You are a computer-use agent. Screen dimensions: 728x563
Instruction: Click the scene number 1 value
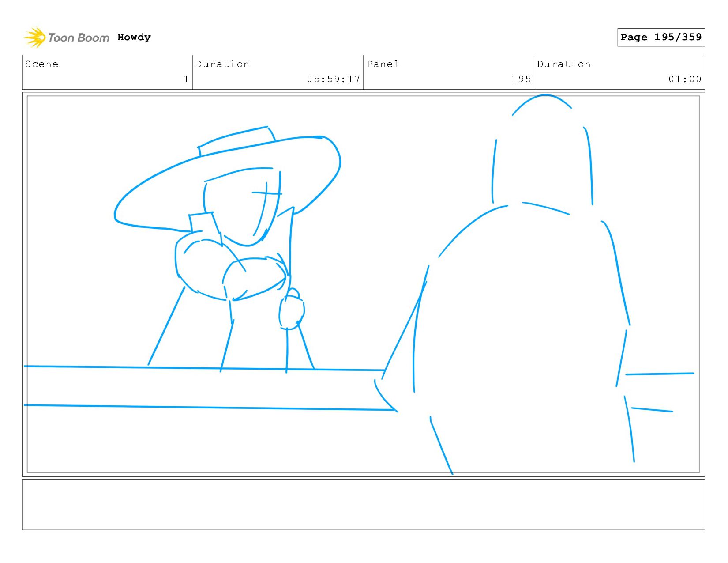[x=186, y=79]
